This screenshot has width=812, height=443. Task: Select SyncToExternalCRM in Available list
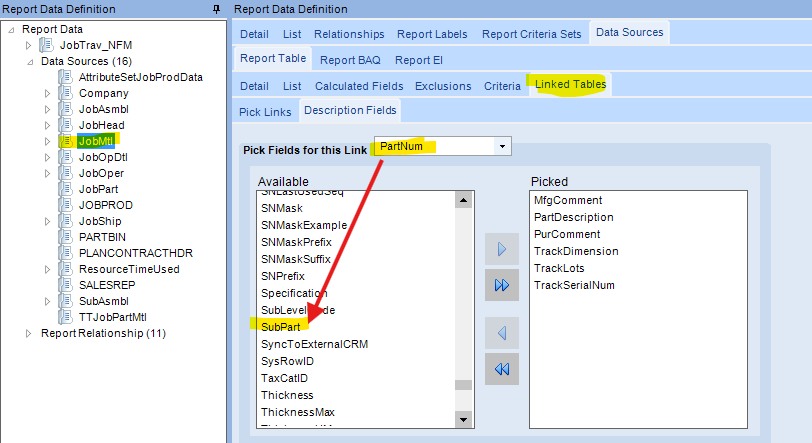314,344
